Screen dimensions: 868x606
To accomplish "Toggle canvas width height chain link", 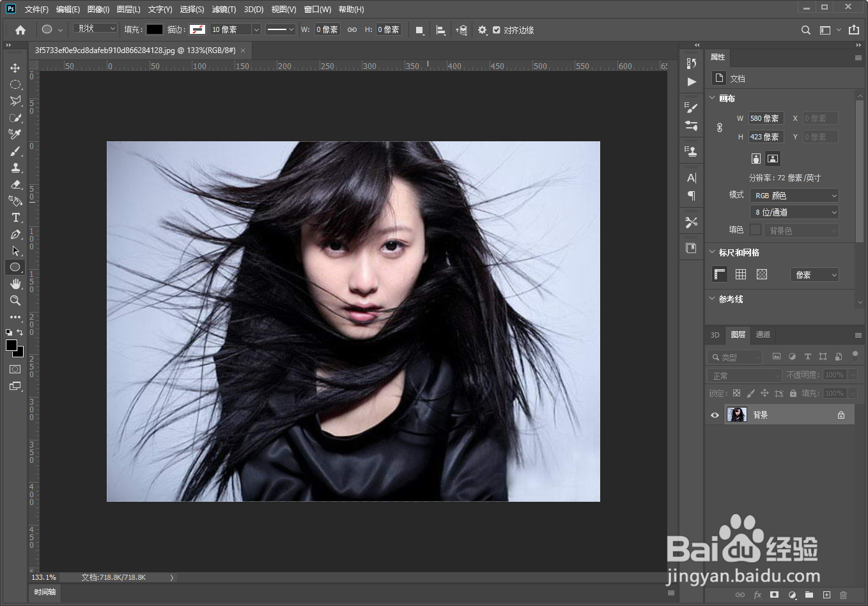I will point(720,127).
